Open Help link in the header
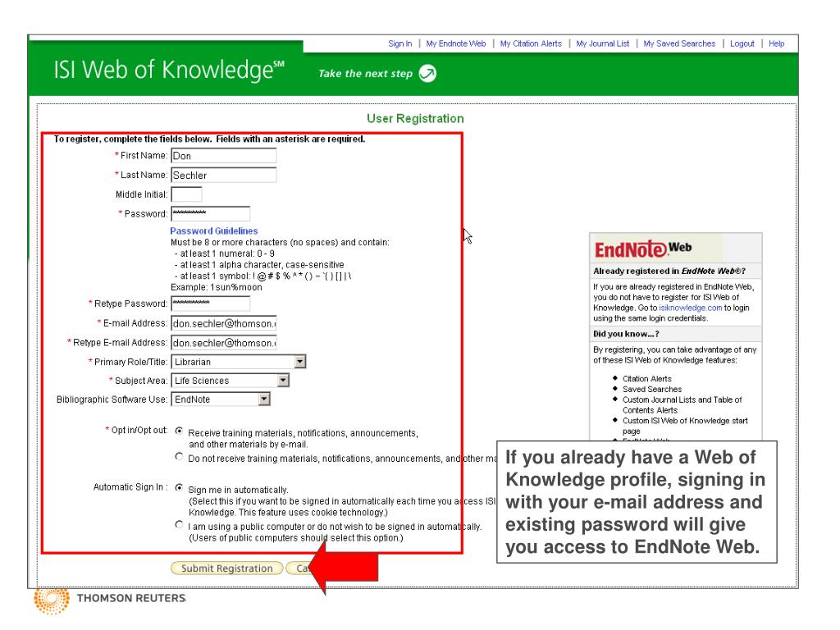840x630 pixels. pos(776,44)
